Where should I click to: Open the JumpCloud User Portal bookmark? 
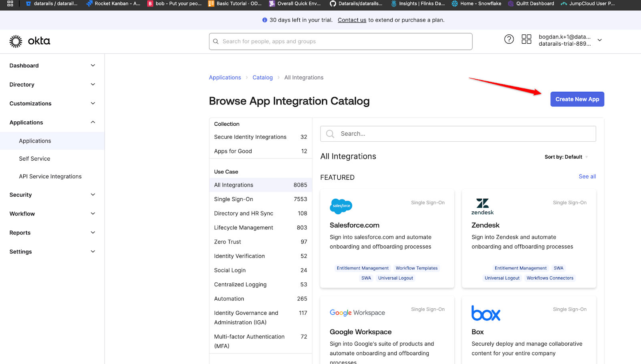[588, 4]
